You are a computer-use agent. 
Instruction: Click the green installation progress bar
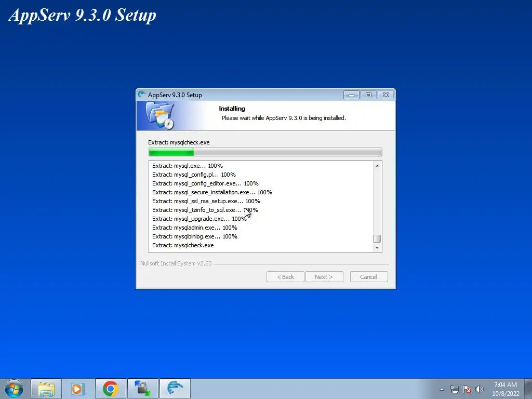[x=265, y=152]
